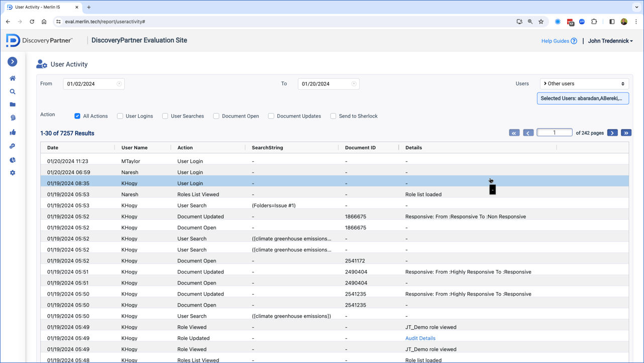Open the pie chart reports icon
The height and width of the screenshot is (363, 644).
point(13,160)
